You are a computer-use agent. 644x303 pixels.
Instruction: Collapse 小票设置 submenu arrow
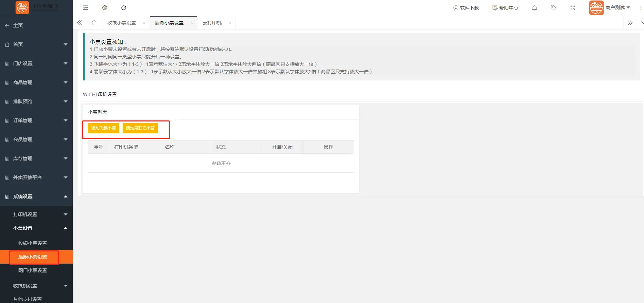[66, 228]
